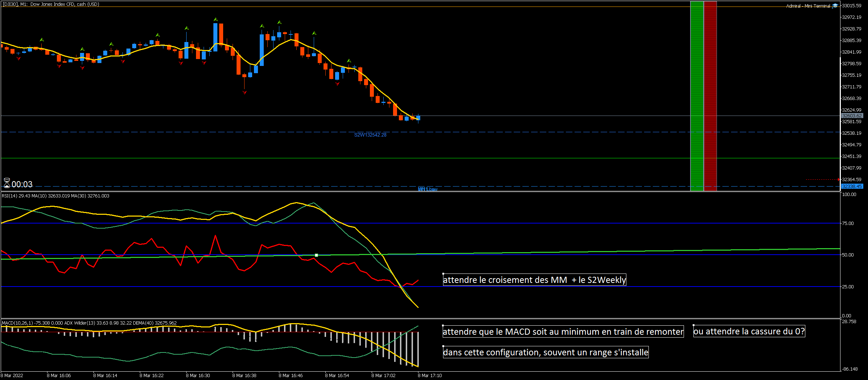Image resolution: width=868 pixels, height=380 pixels.
Task: Select the 'ou attendre la cassure du 0?' note
Action: point(749,331)
